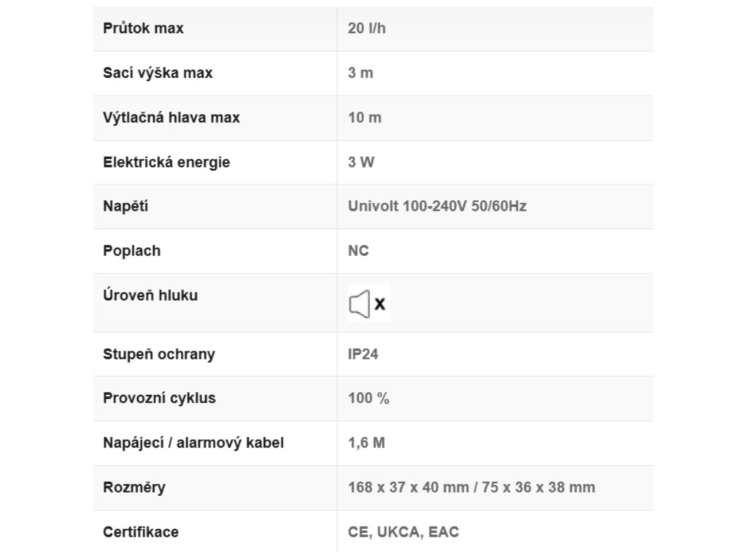Screen dimensions: 747x560
Task: Select the Úroveň hluku label
Action: point(150,295)
